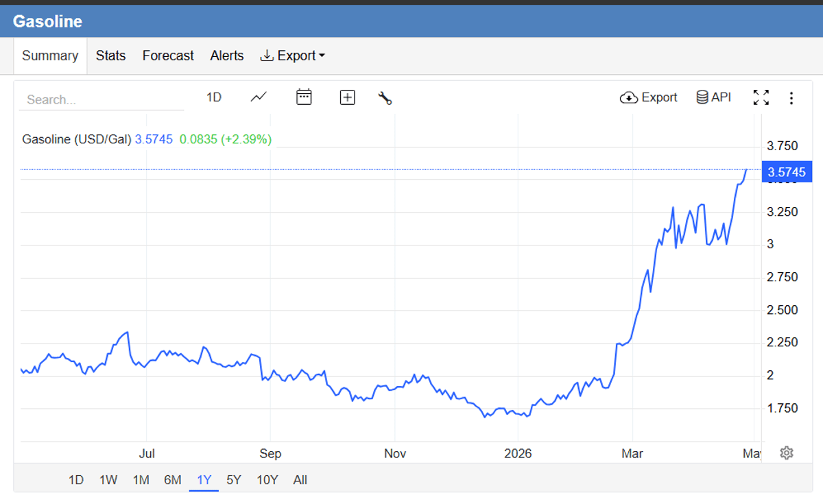823x504 pixels.
Task: Click the Sep x-axis label
Action: click(270, 453)
